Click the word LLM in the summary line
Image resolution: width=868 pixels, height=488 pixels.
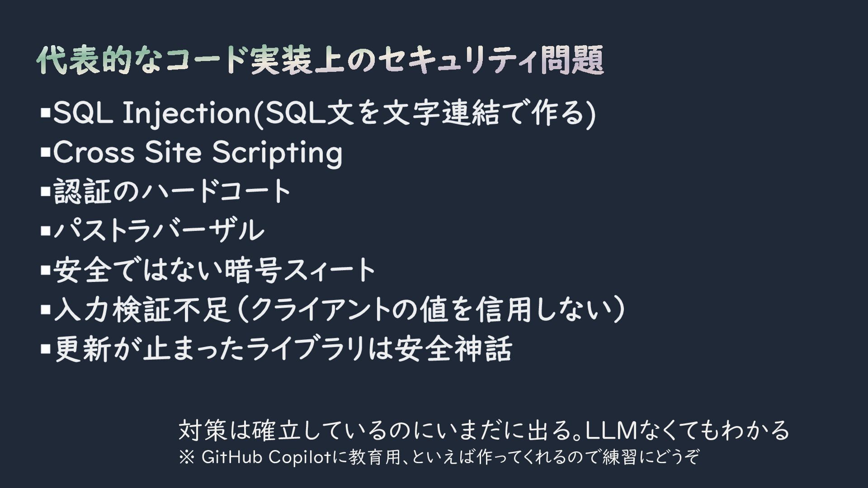pos(611,430)
